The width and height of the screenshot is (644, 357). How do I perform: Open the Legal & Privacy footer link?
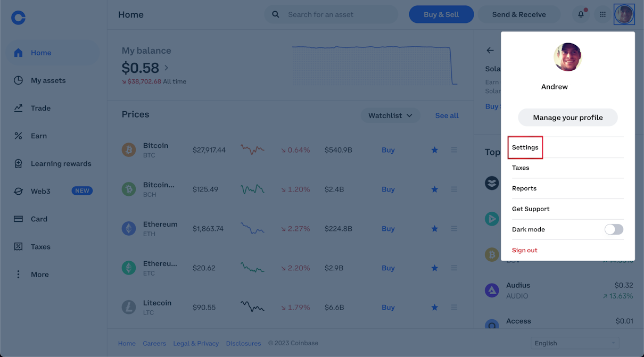tap(196, 343)
